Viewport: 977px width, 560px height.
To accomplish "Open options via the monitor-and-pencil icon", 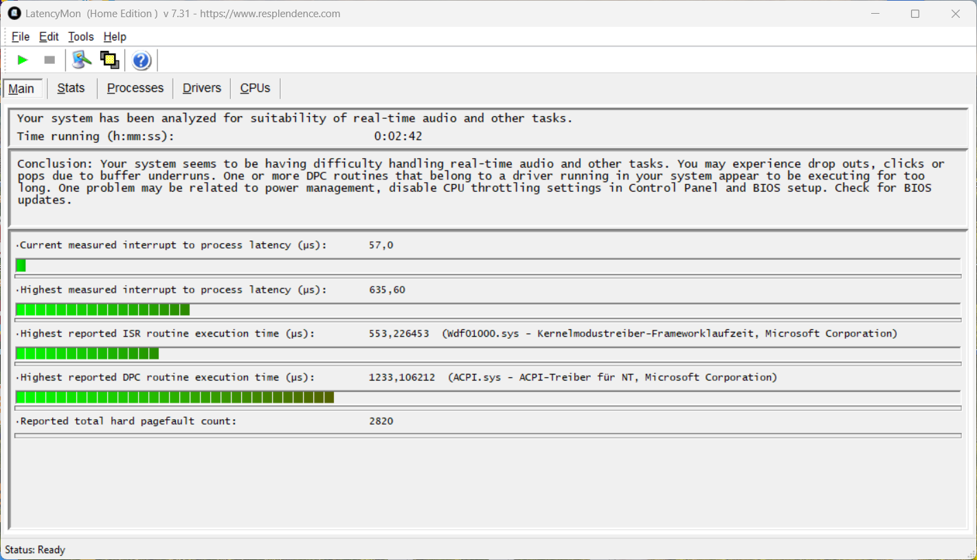I will click(x=82, y=60).
